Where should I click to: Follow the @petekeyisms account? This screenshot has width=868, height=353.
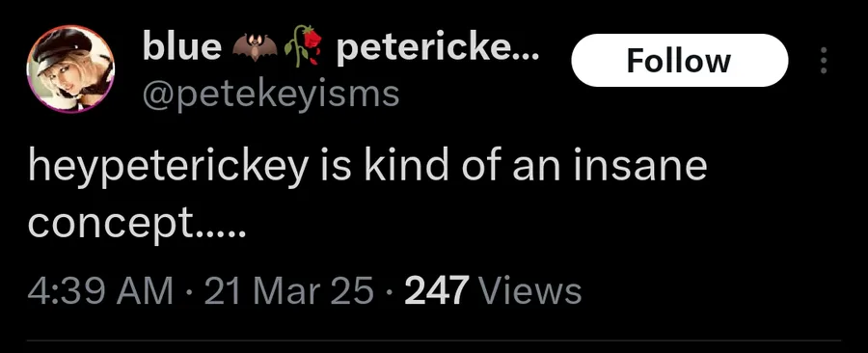(679, 61)
